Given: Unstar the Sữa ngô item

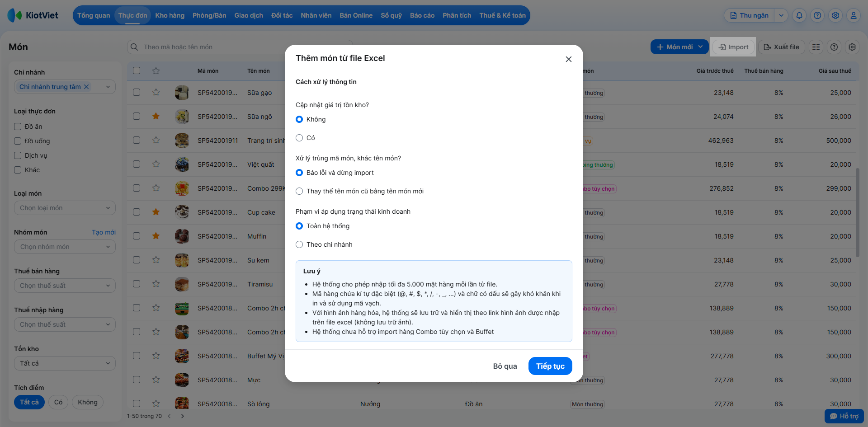Looking at the screenshot, I should [156, 116].
